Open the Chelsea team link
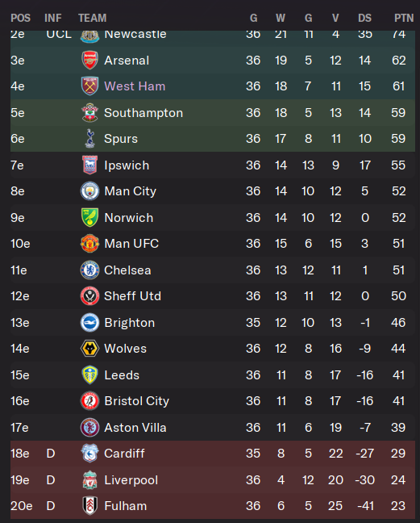Viewport: 420px width, 523px height. [127, 270]
